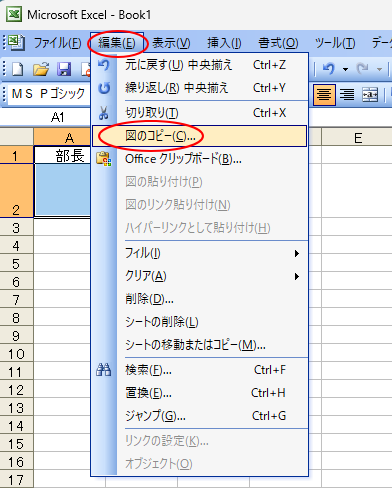Image resolution: width=392 pixels, height=488 pixels.
Task: Click the Undo arrow icon in toolbar
Action: click(x=329, y=69)
